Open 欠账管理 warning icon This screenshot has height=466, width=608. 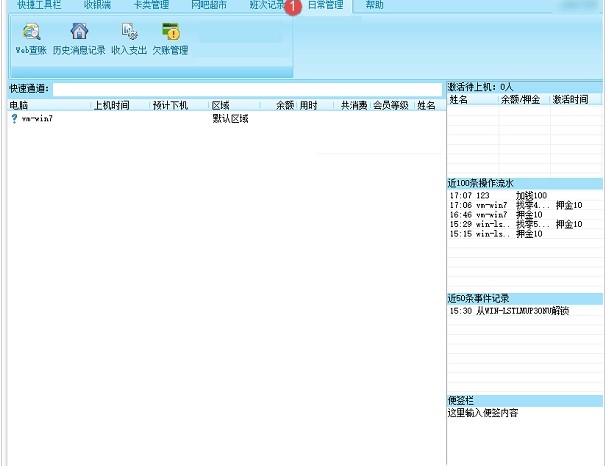pos(170,32)
